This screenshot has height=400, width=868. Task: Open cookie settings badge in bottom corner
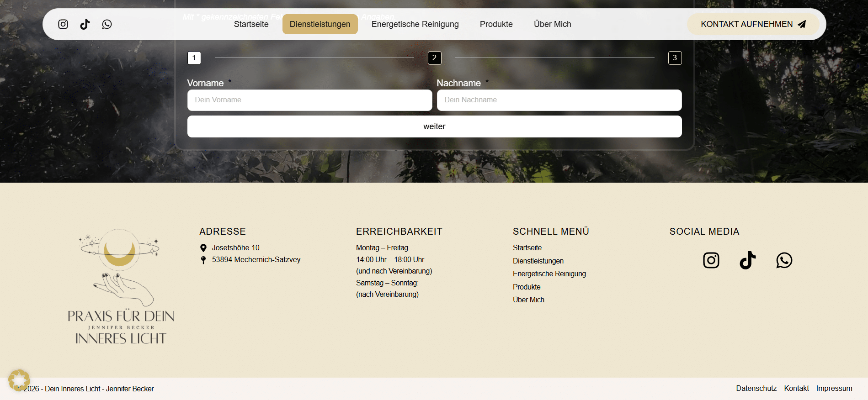point(19,380)
